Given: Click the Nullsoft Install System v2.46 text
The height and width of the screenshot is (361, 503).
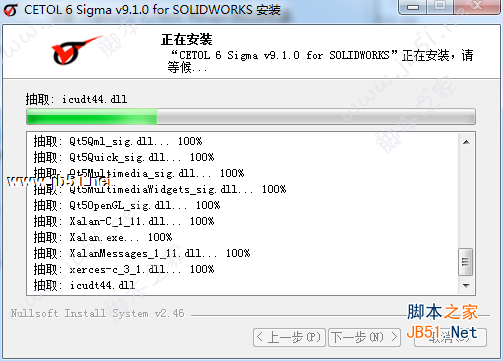Looking at the screenshot, I should pos(97,313).
